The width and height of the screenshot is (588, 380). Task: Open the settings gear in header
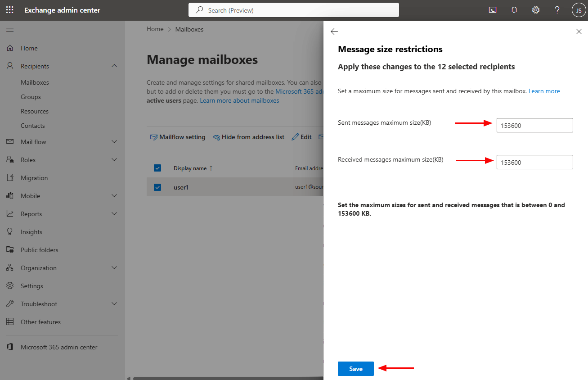[536, 10]
